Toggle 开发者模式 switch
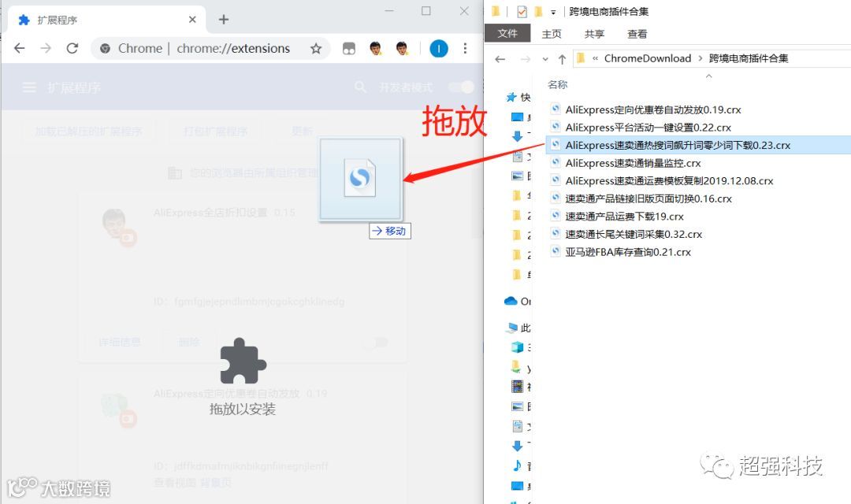This screenshot has width=851, height=504. point(462,87)
